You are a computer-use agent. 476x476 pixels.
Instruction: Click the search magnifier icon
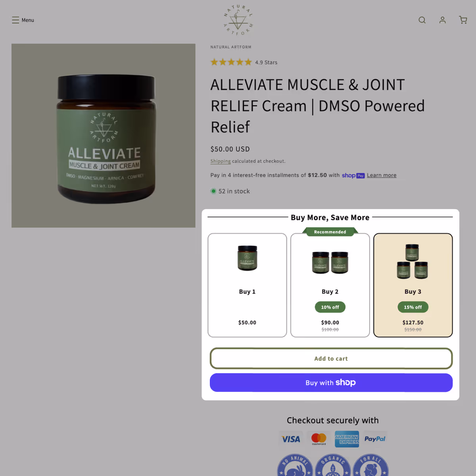coord(422,20)
